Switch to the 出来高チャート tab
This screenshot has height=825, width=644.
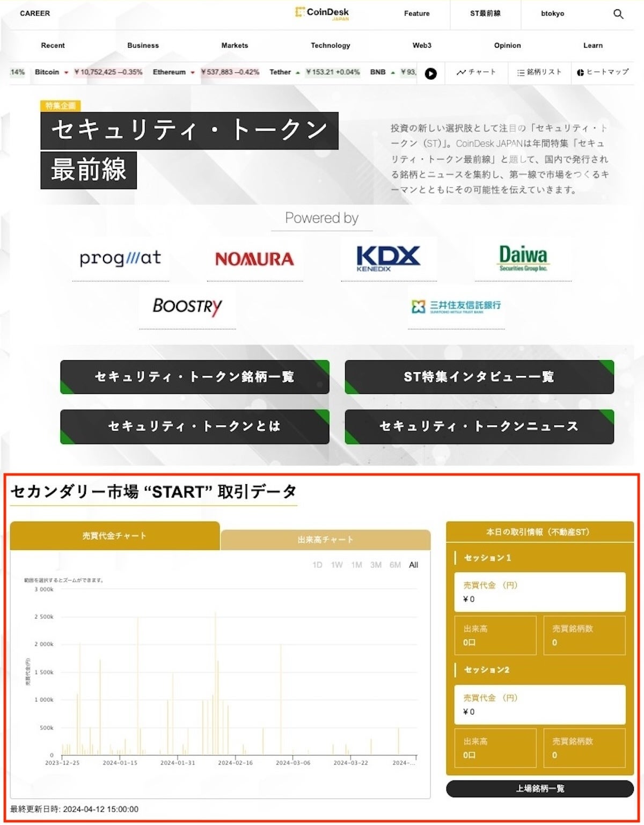tap(326, 540)
